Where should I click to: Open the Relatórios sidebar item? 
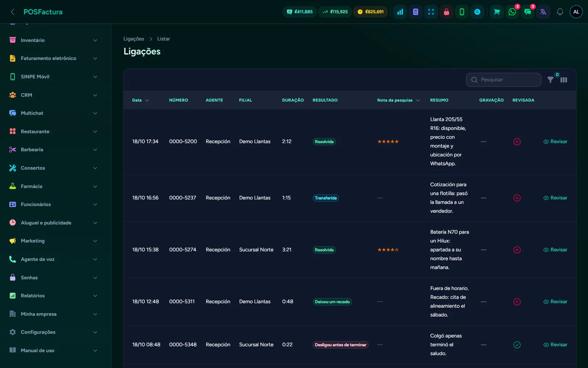click(x=54, y=296)
